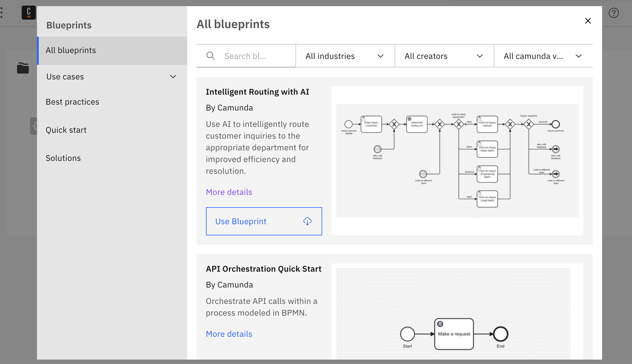The image size is (632, 364).
Task: Open the All creators dropdown
Action: coord(444,56)
